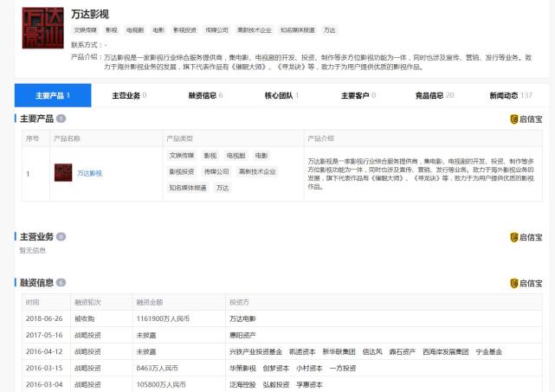Open investor 兴铁产业投资基金
Image resolution: width=555 pixels, height=392 pixels.
(256, 351)
